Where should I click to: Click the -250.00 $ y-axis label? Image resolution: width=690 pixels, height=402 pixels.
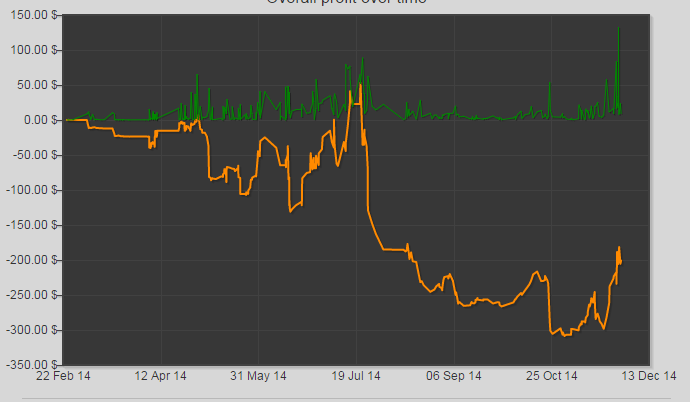point(32,295)
